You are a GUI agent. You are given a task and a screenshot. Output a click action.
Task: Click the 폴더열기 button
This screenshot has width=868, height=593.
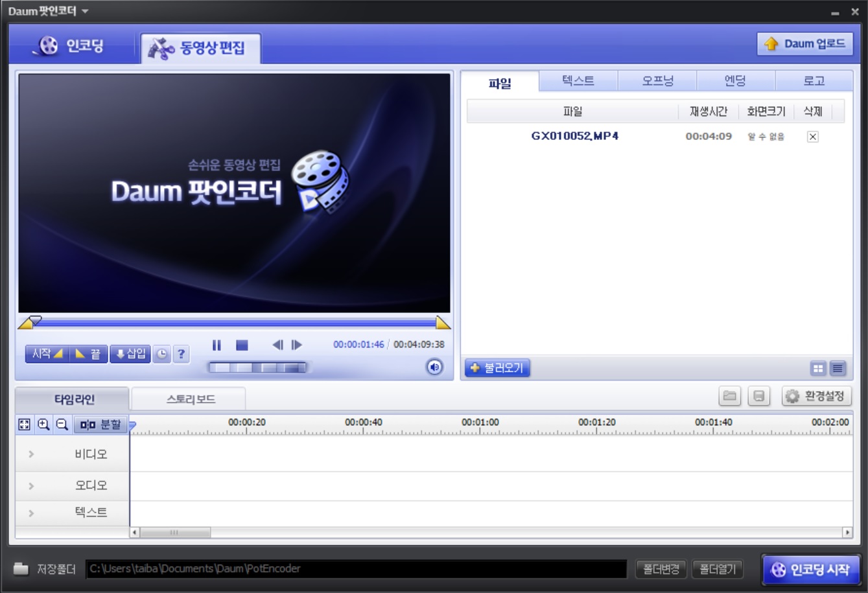tap(718, 569)
